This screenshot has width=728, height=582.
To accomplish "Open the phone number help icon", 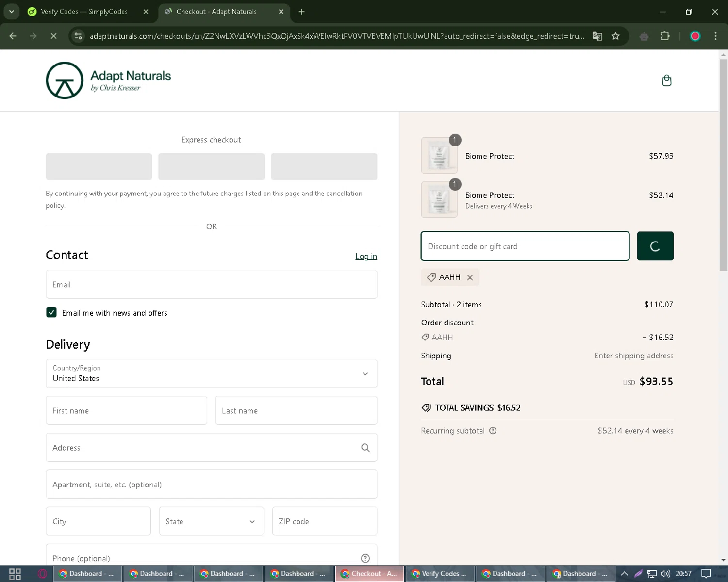I will 365,558.
